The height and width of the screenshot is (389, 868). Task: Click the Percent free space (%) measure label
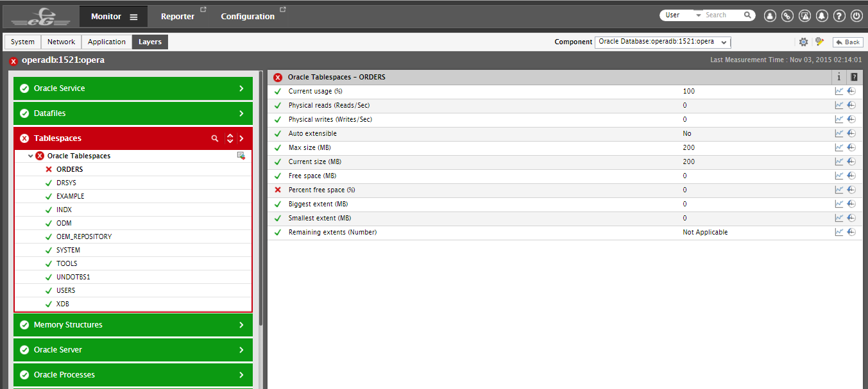[x=321, y=190]
